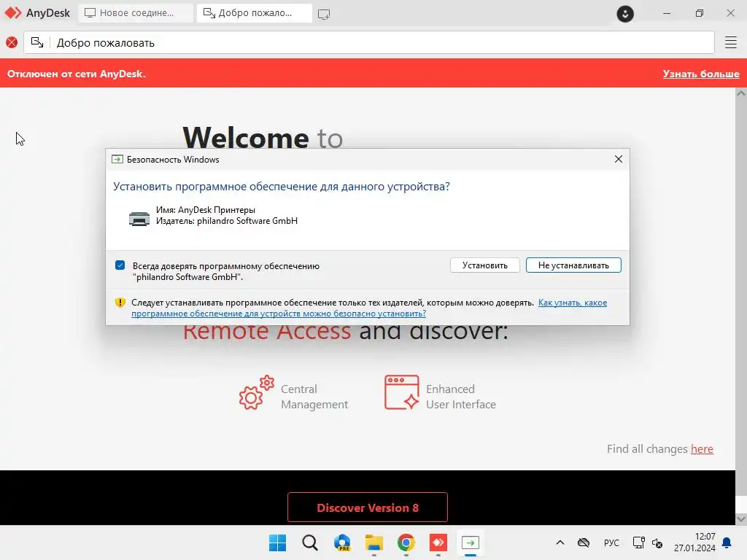Open the here changes link
Screen dimensions: 747x560
pos(702,448)
